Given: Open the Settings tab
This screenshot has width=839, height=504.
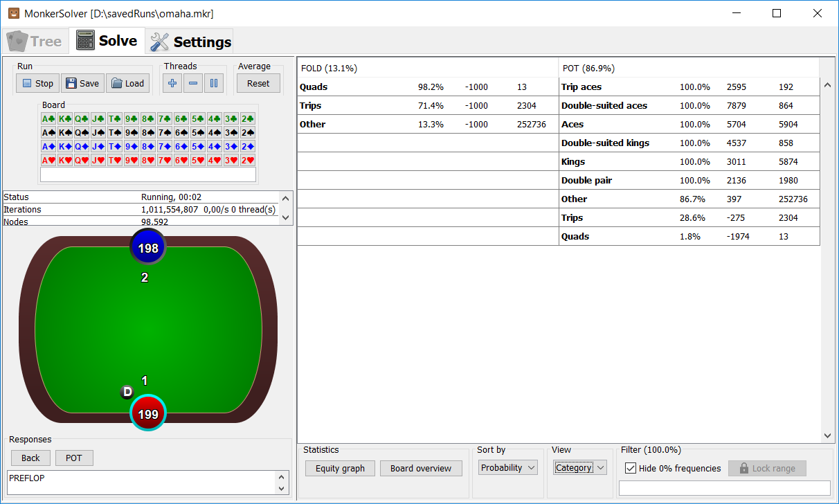Looking at the screenshot, I should pos(190,42).
